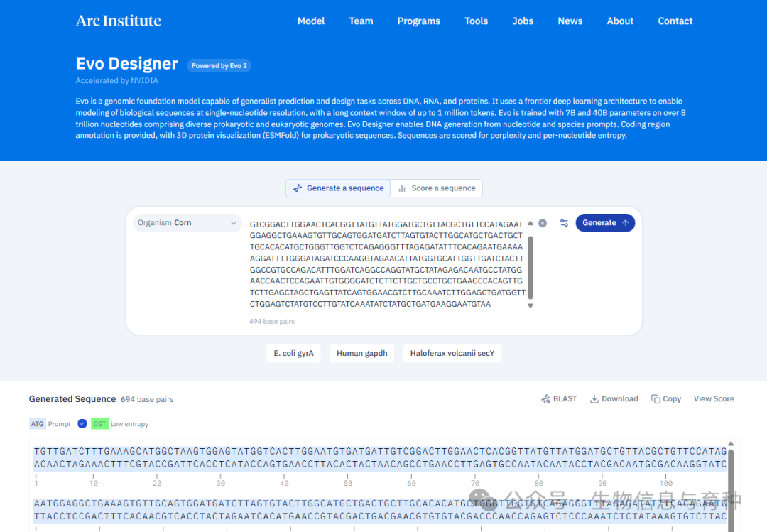
Task: Load the Haloferax volcanii secY example
Action: [x=452, y=353]
